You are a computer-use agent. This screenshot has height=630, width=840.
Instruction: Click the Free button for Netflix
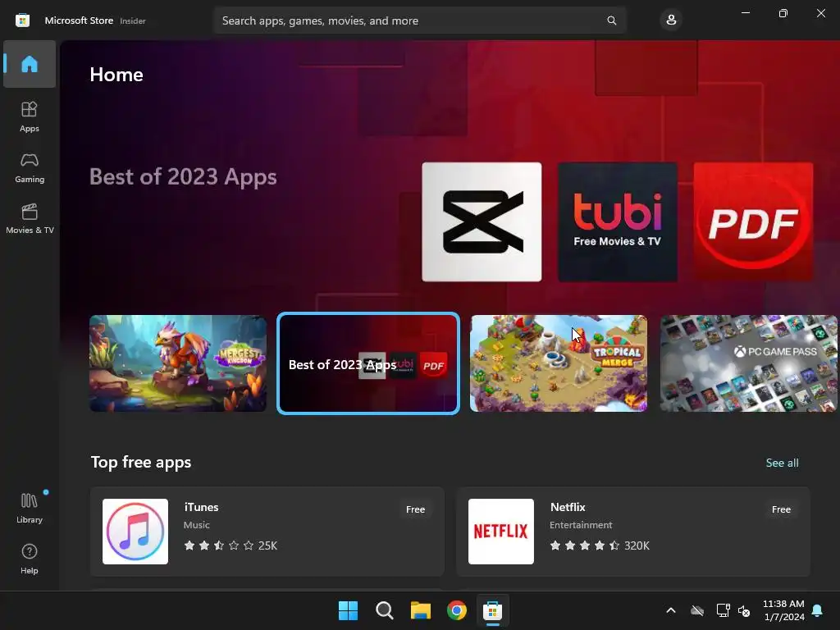[781, 509]
